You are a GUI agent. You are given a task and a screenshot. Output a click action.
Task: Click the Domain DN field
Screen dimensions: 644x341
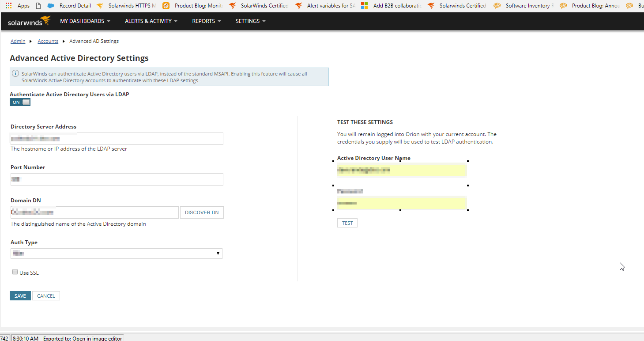pos(94,212)
